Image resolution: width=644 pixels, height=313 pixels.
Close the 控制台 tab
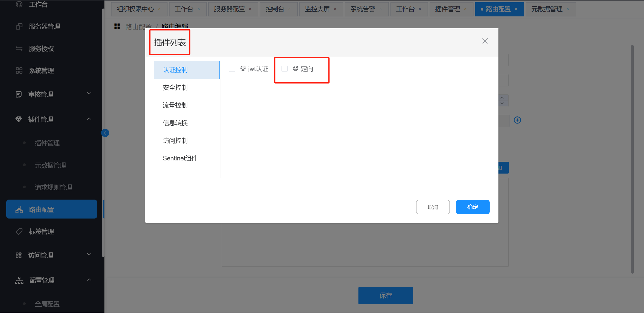(290, 9)
